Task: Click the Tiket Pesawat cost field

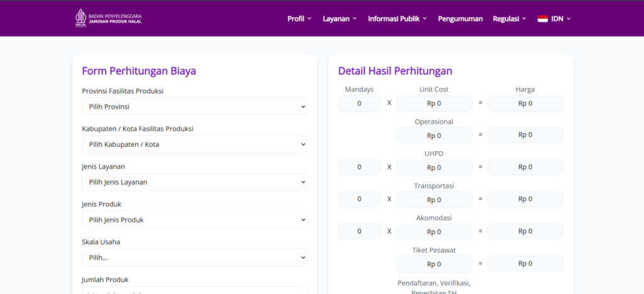Action: point(434,264)
